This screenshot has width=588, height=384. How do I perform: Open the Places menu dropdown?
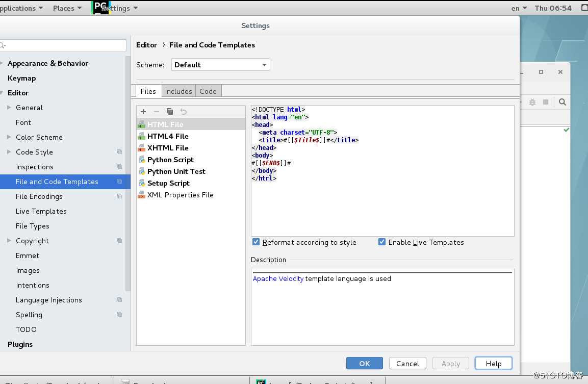(67, 8)
